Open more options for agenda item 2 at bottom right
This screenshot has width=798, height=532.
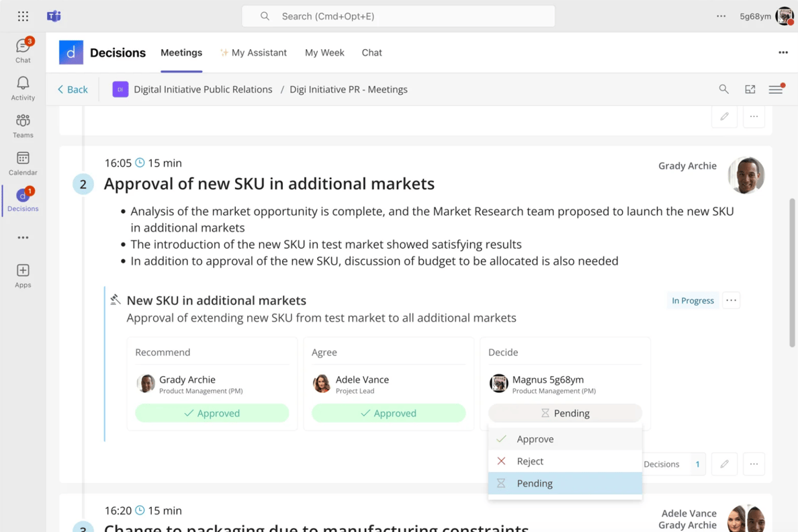point(754,463)
